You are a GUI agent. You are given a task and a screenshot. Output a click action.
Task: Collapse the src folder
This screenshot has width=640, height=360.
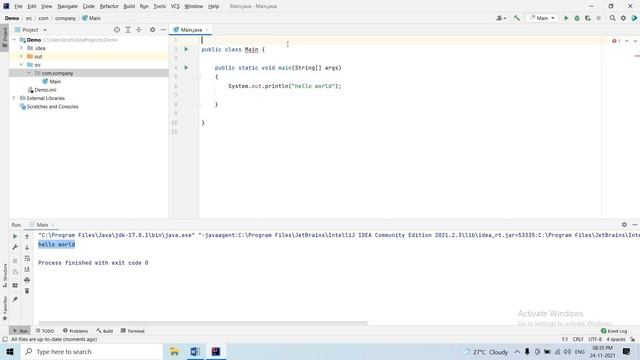pyautogui.click(x=22, y=65)
